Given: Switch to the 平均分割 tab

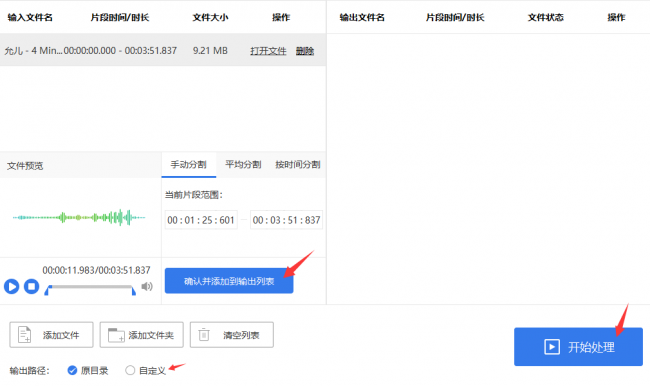Looking at the screenshot, I should point(243,165).
